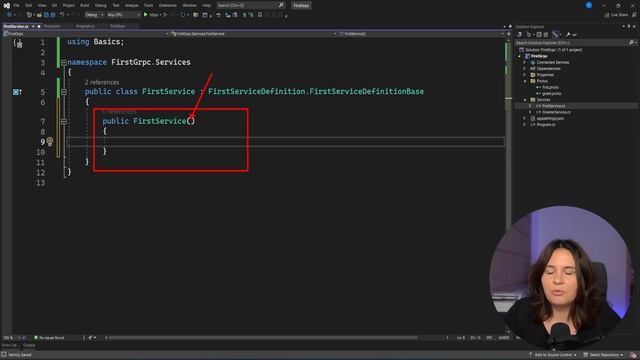Select GreeterService.cs in Solution Explorer

coord(556,112)
